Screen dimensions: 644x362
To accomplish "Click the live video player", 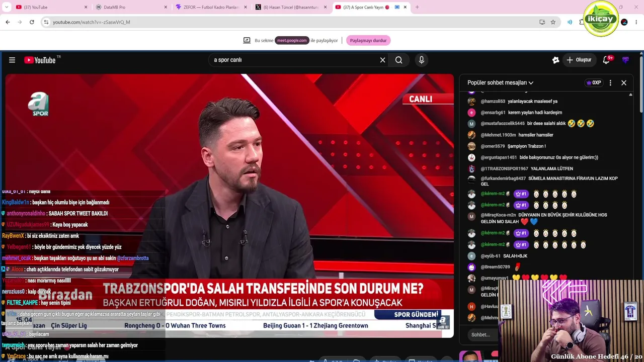I will (x=229, y=206).
